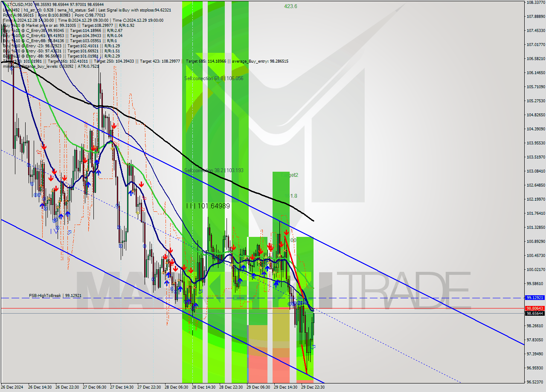546x392 pixels.
Task: Click the black 98.65644 current price tag
Action: (535, 313)
